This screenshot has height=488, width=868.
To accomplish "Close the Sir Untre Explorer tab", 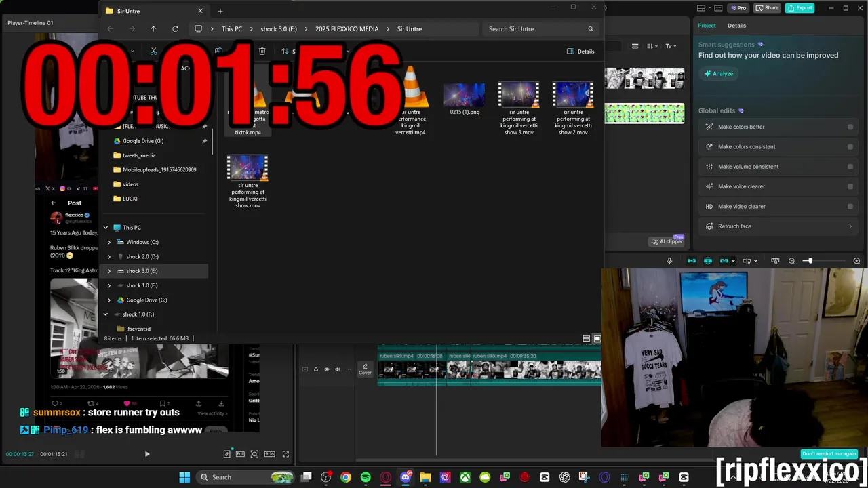I will click(200, 11).
